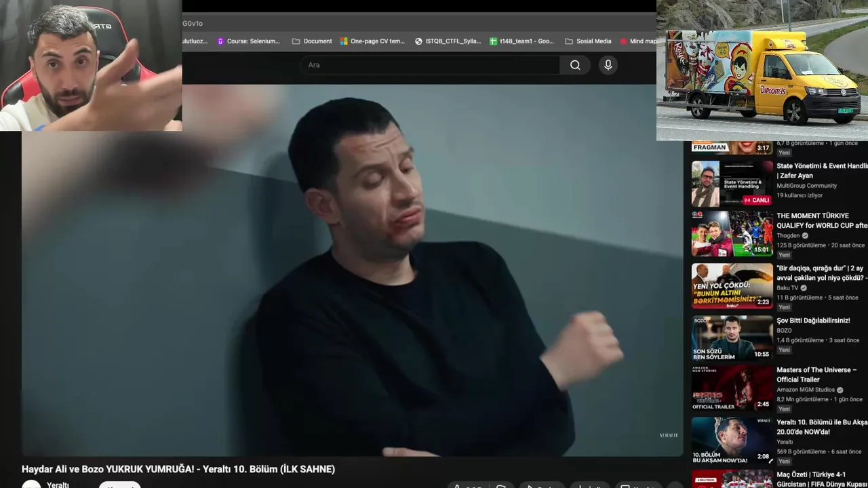868x488 pixels.
Task: Click the red Mind map favicon
Action: [623, 41]
